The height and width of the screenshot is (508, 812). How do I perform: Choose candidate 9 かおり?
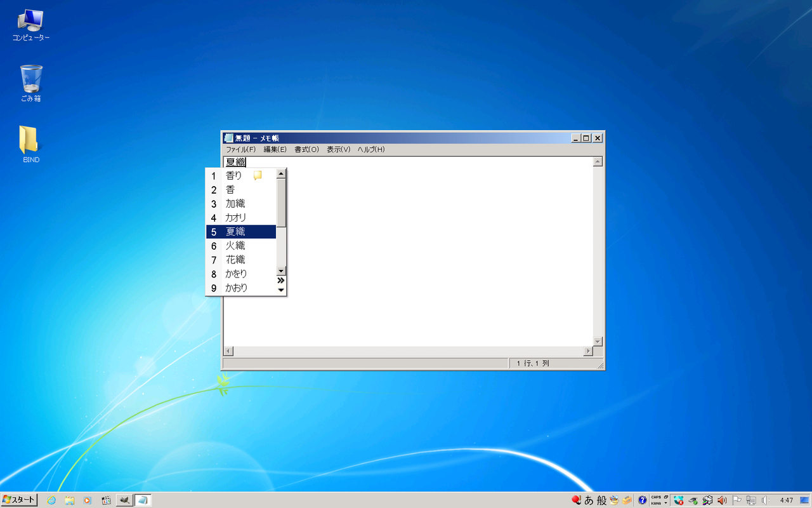click(x=241, y=288)
